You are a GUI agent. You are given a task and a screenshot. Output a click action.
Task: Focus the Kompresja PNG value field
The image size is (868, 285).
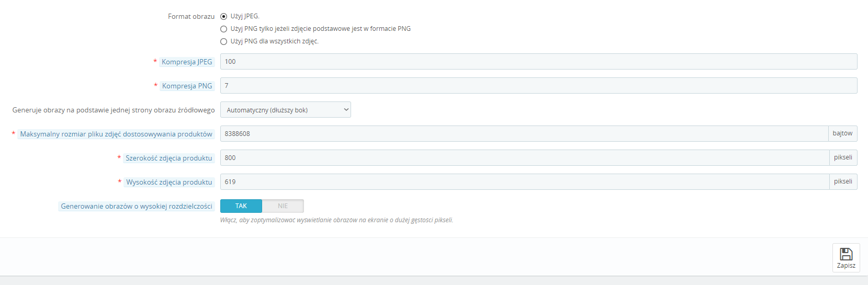(x=538, y=86)
